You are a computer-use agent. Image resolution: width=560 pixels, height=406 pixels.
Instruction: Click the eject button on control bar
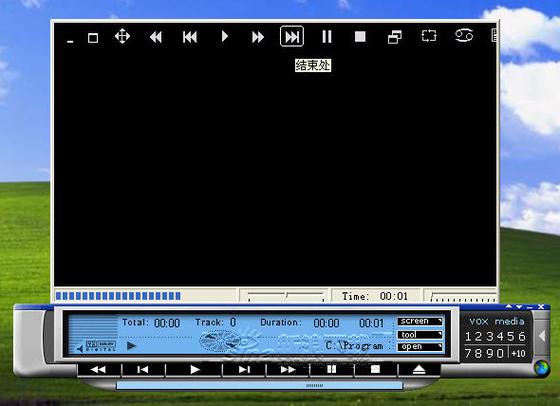419,370
